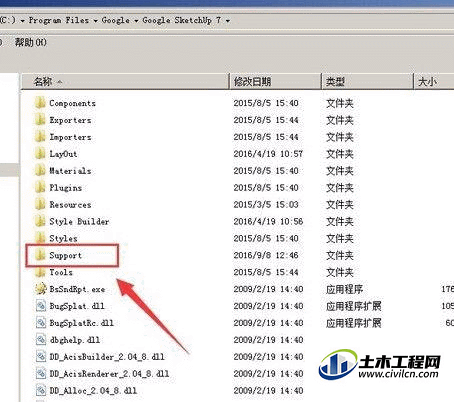The width and height of the screenshot is (454, 402).
Task: Open the Components folder icon
Action: click(x=40, y=103)
